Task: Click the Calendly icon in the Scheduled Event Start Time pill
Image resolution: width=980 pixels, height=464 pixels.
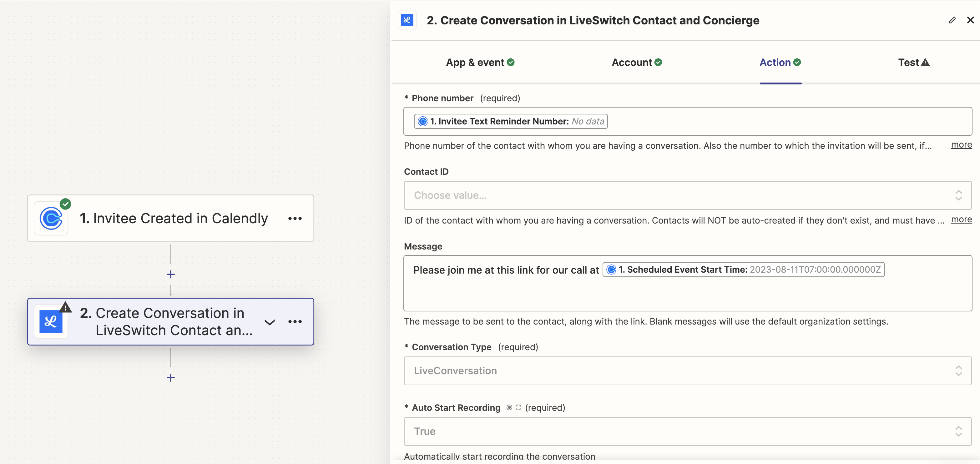Action: (x=611, y=269)
